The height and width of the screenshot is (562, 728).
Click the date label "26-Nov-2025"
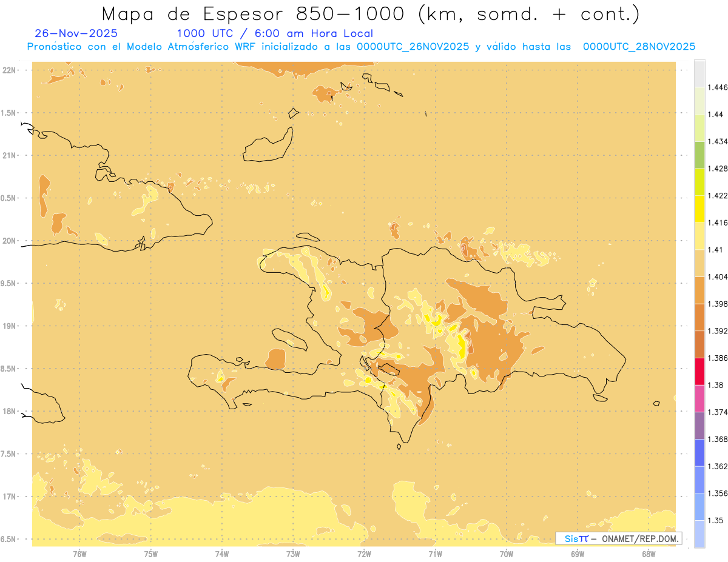(x=76, y=34)
